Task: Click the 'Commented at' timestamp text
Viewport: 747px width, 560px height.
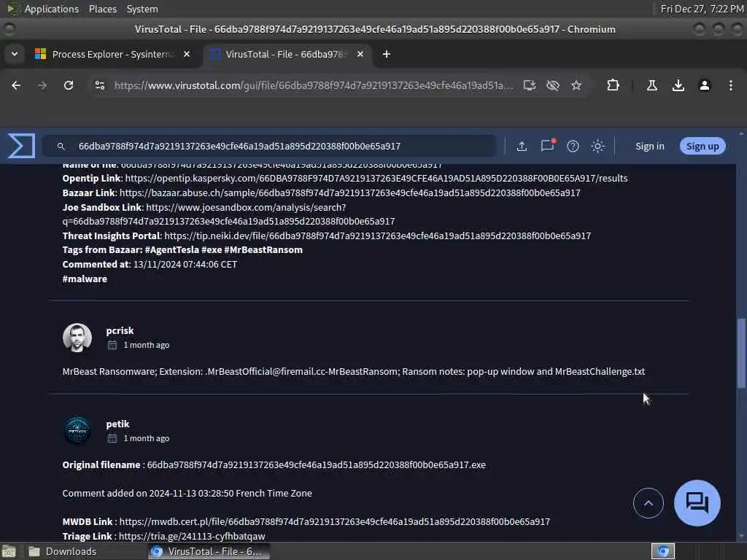Action: (x=150, y=264)
